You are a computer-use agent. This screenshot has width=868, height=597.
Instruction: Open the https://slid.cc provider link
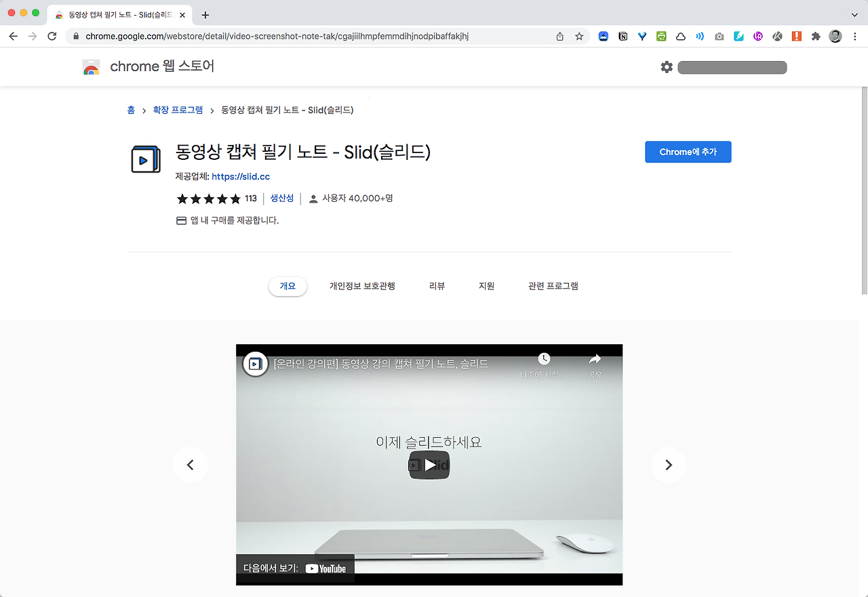(241, 177)
